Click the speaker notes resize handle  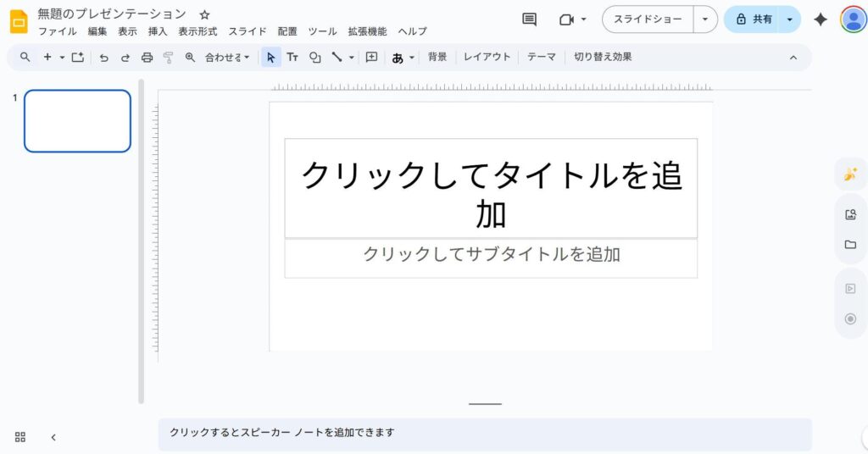485,404
